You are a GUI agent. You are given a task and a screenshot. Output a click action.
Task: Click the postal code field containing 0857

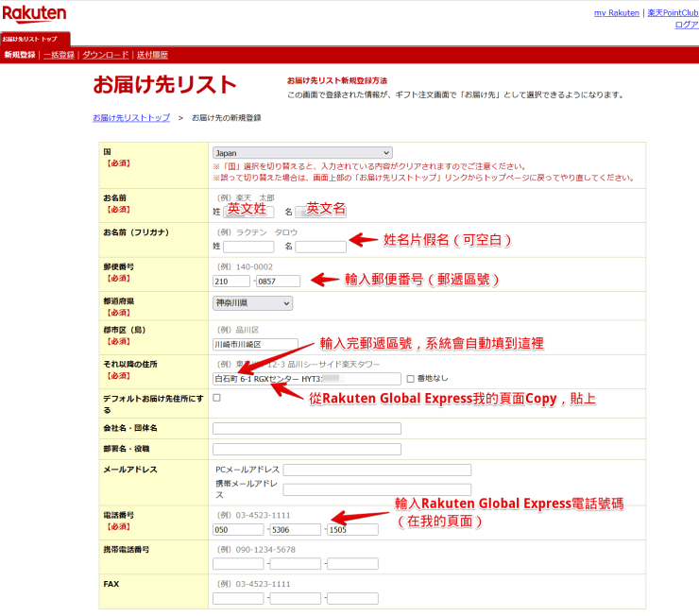pyautogui.click(x=278, y=282)
